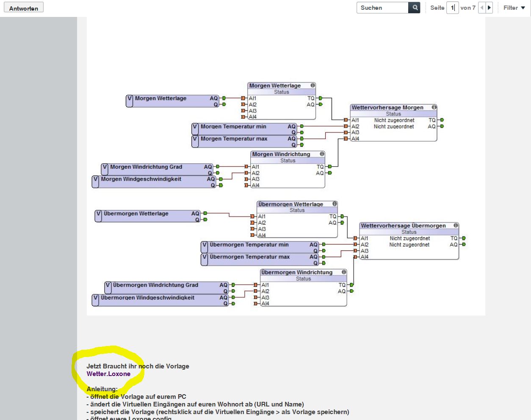Viewport: 531px width, 420px height.
Task: Click 'Übermorgen Temperatur min' label
Action: (249, 244)
